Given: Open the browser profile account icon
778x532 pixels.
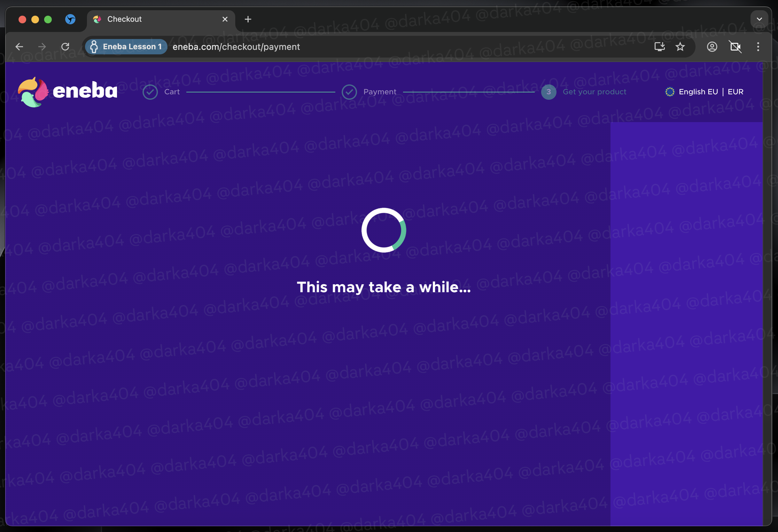Looking at the screenshot, I should coord(712,47).
